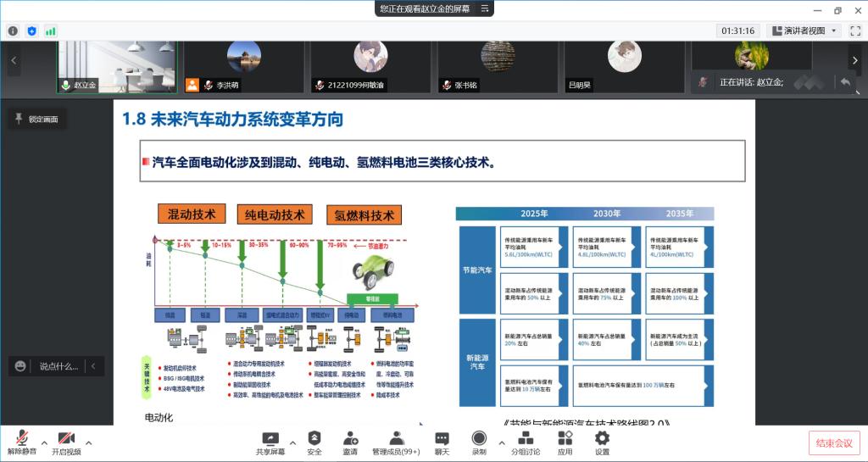This screenshot has height=462, width=868.
Task: Open 设置 settings gear
Action: (603, 443)
